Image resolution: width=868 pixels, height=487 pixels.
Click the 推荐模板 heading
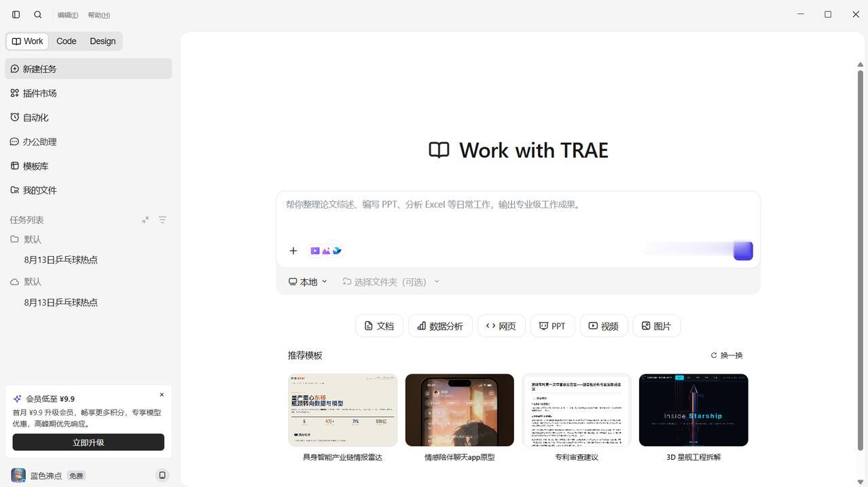[305, 355]
